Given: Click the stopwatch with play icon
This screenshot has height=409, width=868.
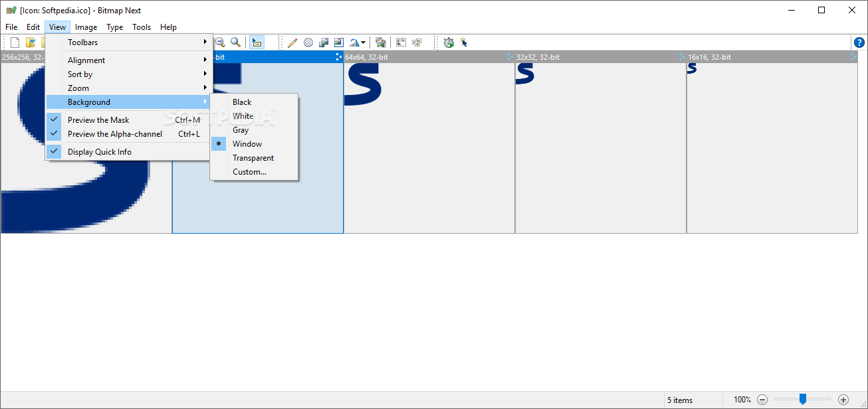Looking at the screenshot, I should tap(449, 42).
